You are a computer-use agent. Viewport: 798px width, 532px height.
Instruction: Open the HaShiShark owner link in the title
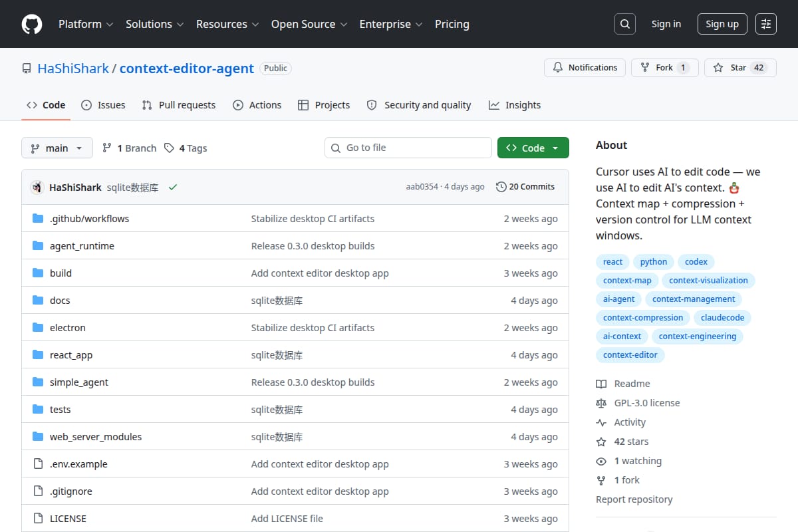pos(73,68)
